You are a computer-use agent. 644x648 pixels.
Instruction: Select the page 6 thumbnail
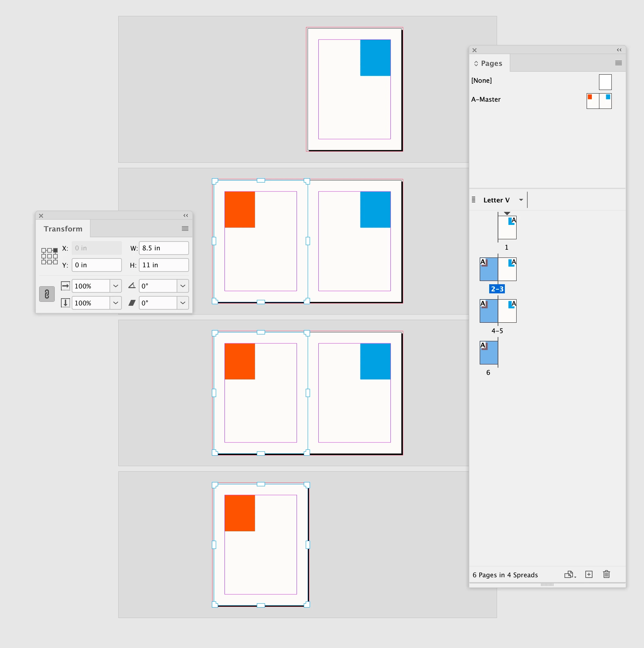tap(488, 352)
